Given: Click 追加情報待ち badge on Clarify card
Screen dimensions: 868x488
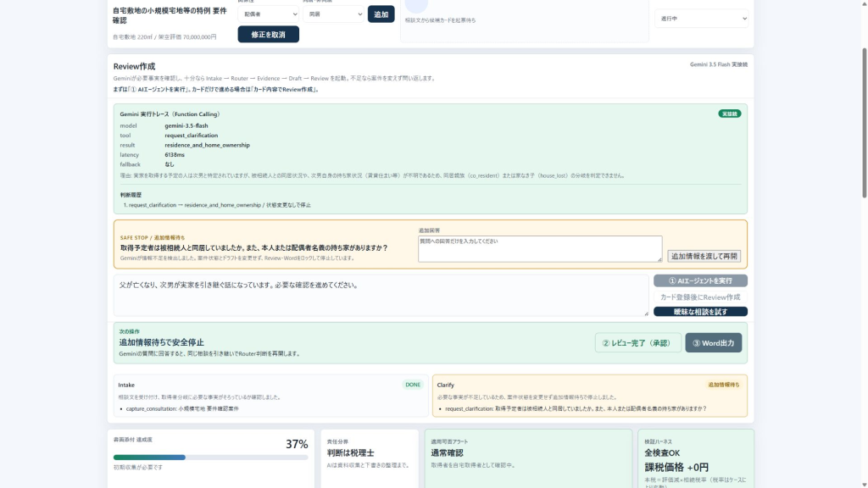Looking at the screenshot, I should pyautogui.click(x=724, y=385).
